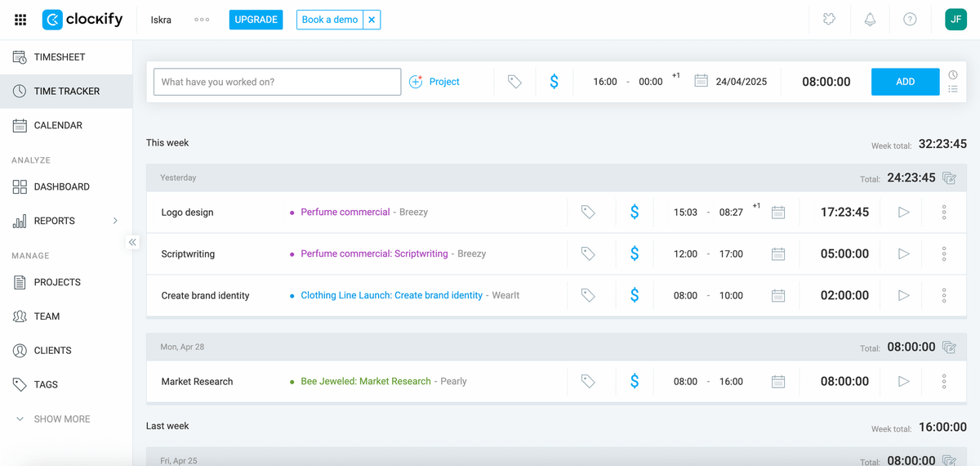Click the tag icon in the new entry bar
980x466 pixels.
tap(514, 82)
